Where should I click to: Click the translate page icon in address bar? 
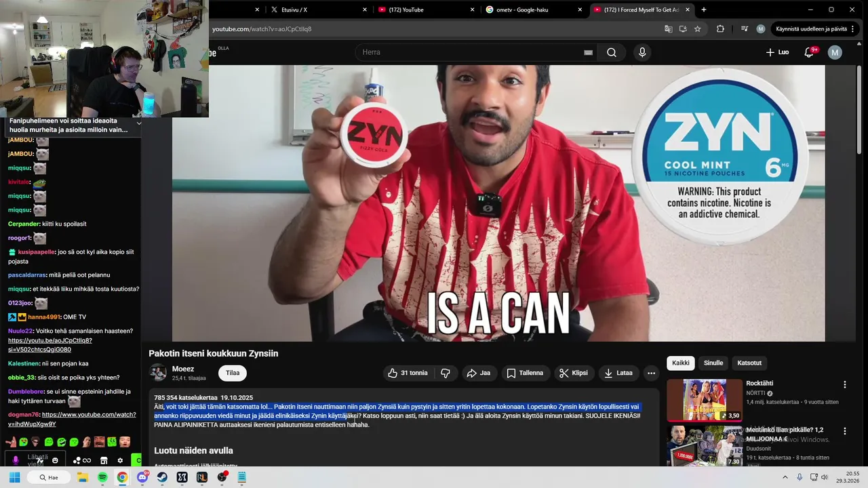[669, 29]
